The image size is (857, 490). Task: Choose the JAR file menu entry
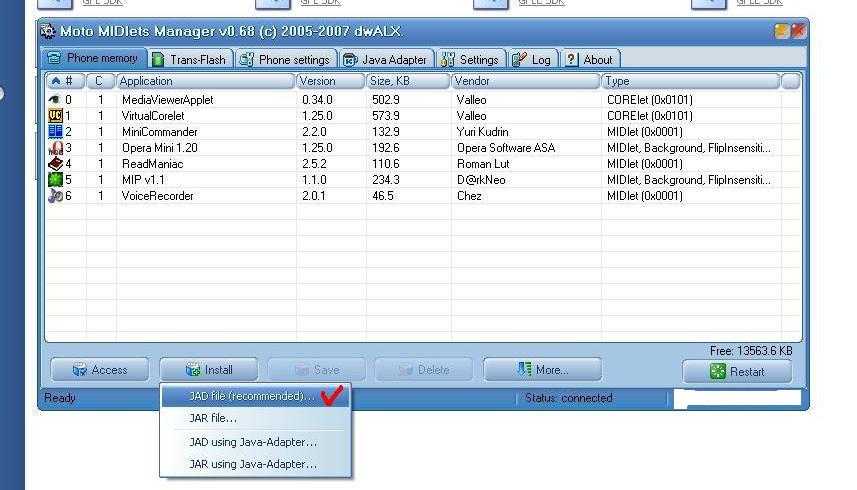tap(256, 418)
